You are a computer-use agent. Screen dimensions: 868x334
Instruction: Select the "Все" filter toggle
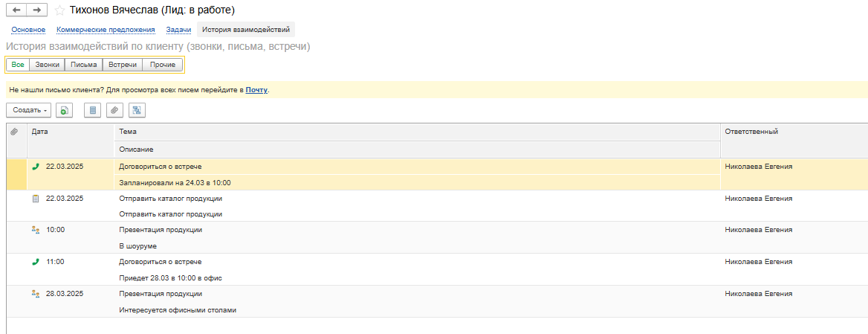point(18,65)
